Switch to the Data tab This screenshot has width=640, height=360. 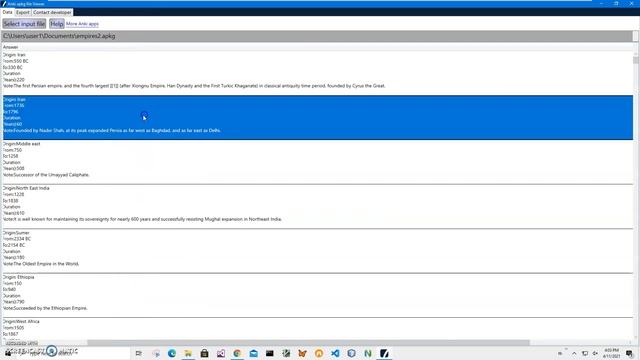tap(7, 12)
